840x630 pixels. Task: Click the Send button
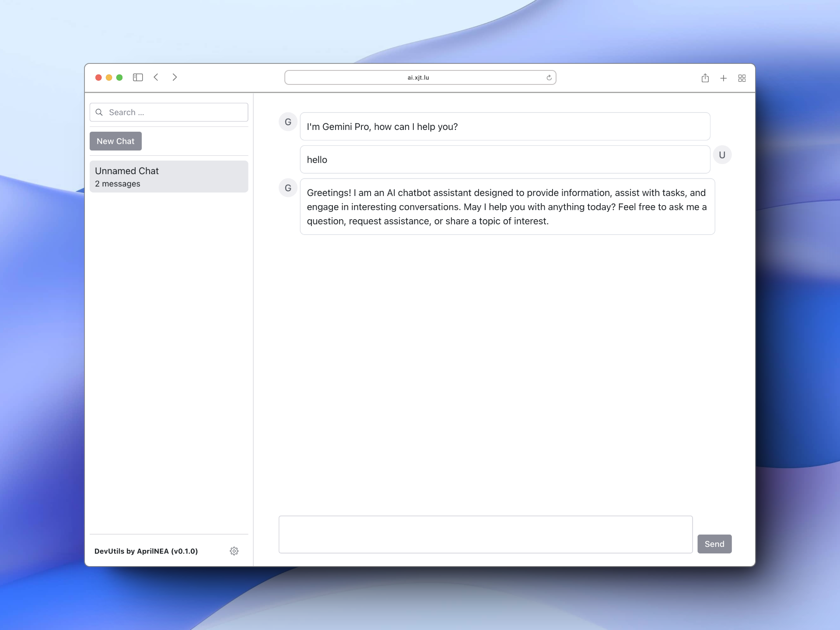pyautogui.click(x=714, y=543)
